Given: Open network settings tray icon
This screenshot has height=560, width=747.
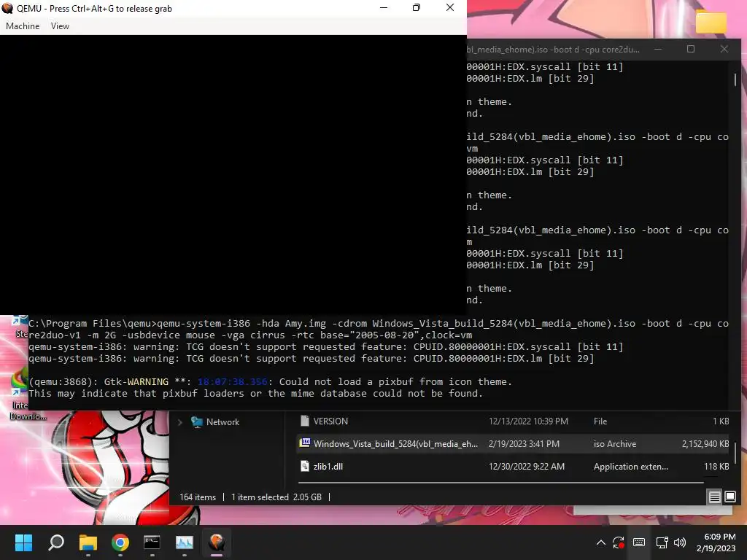Looking at the screenshot, I should pos(662,542).
